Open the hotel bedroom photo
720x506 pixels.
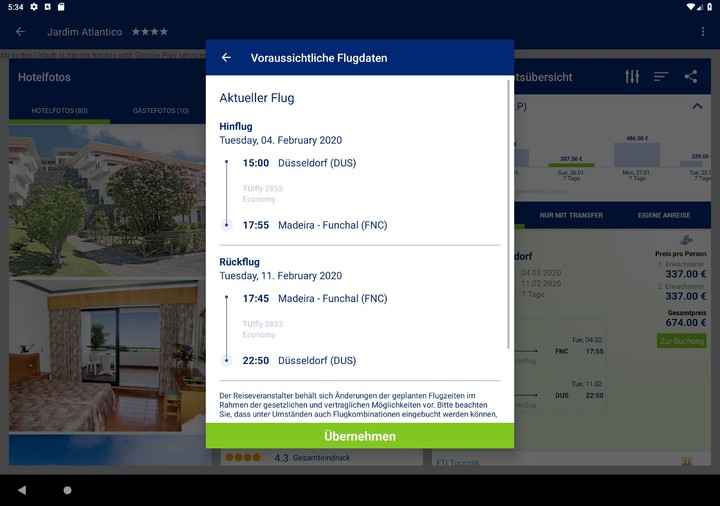coord(107,355)
